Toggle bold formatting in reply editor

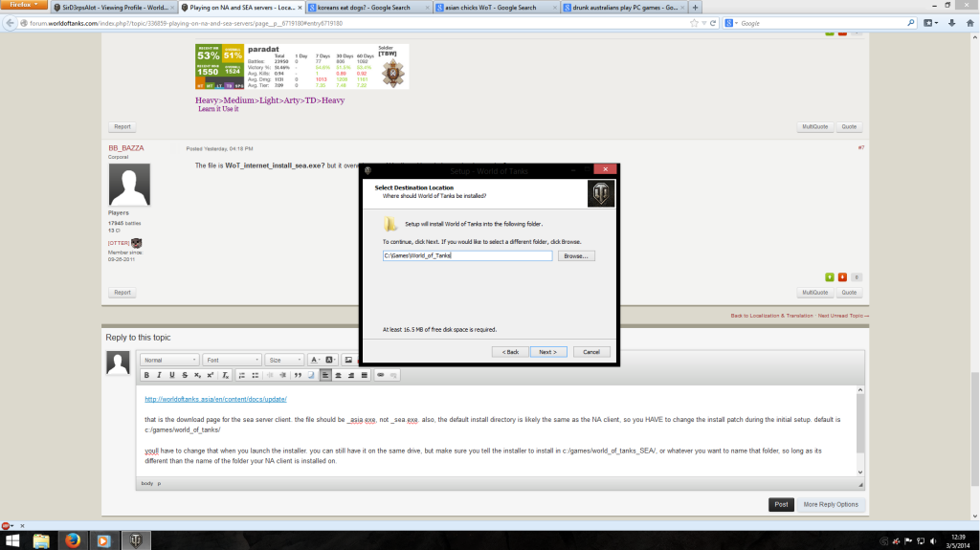pos(146,375)
